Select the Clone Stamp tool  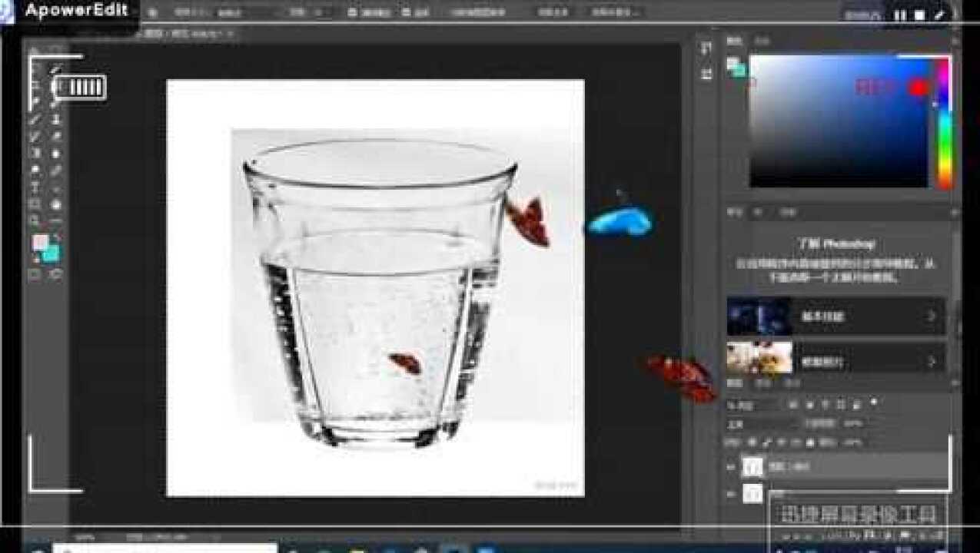[x=56, y=119]
